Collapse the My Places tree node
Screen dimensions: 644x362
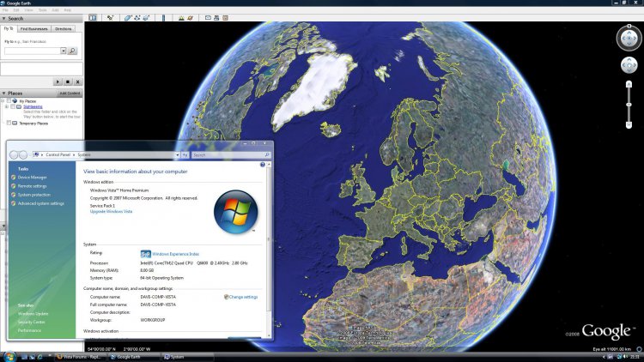pos(3,100)
